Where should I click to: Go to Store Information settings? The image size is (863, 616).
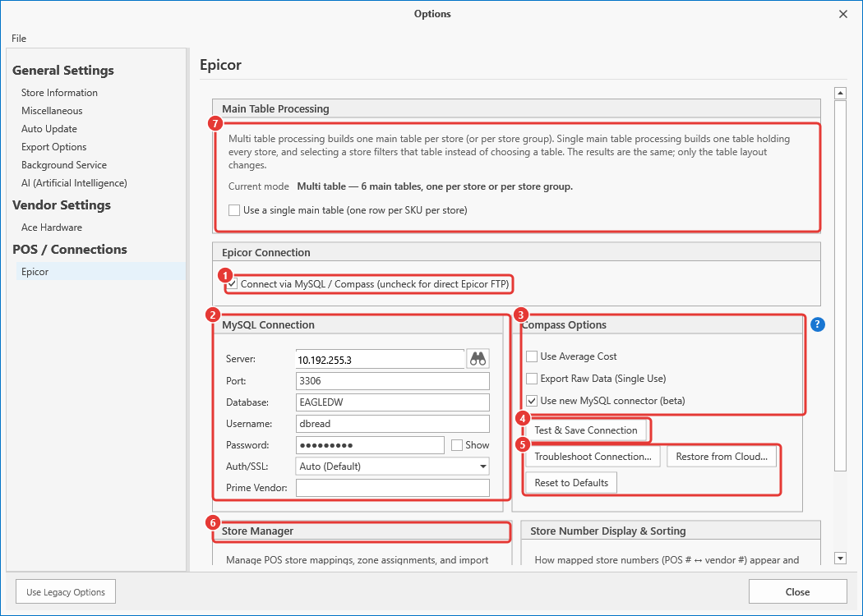59,92
